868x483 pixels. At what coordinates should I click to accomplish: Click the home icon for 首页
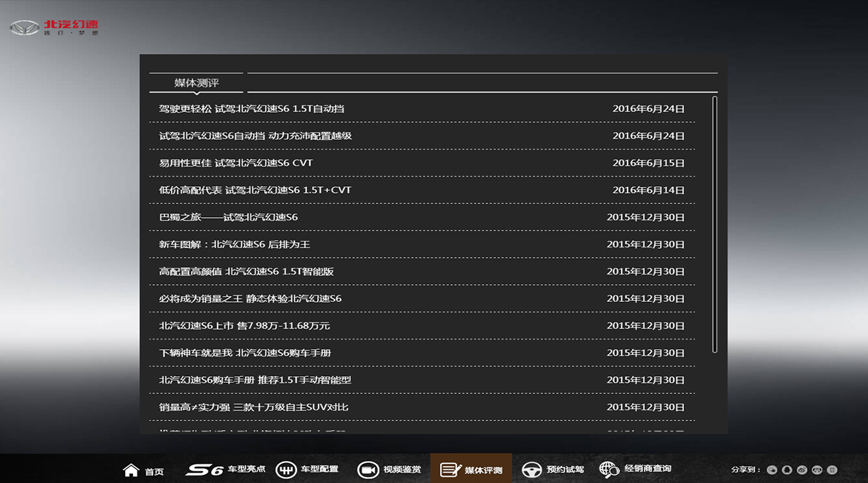[x=131, y=470]
